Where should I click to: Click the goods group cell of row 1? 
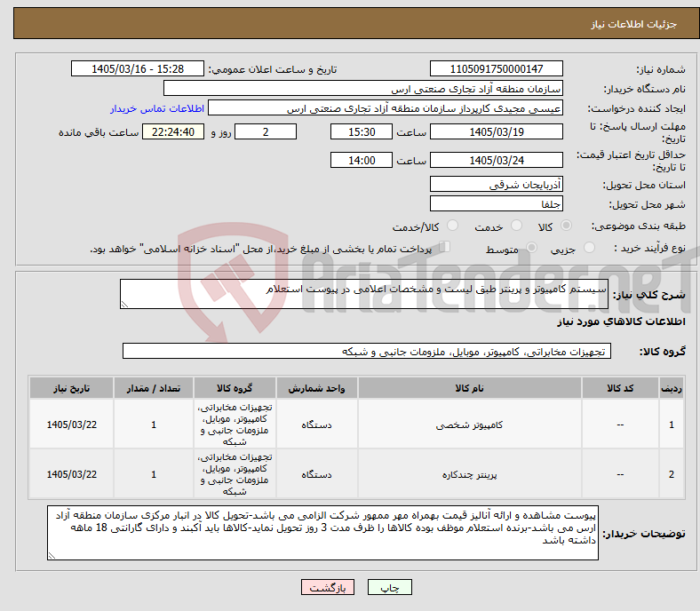coord(235,425)
